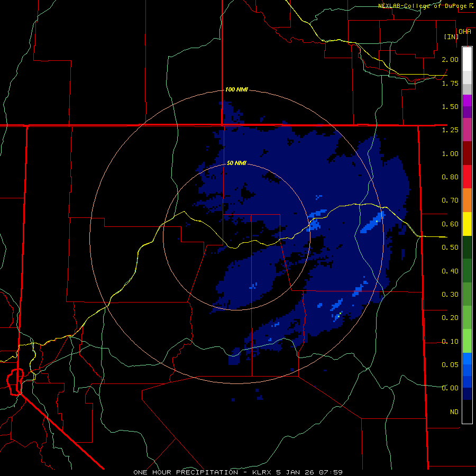Click the 1.75 legend value

pos(450,83)
